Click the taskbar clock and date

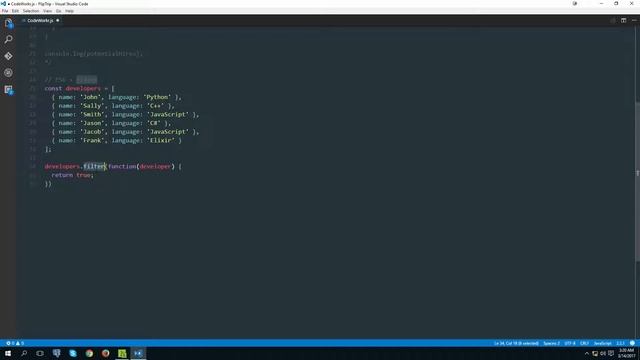tap(626, 353)
